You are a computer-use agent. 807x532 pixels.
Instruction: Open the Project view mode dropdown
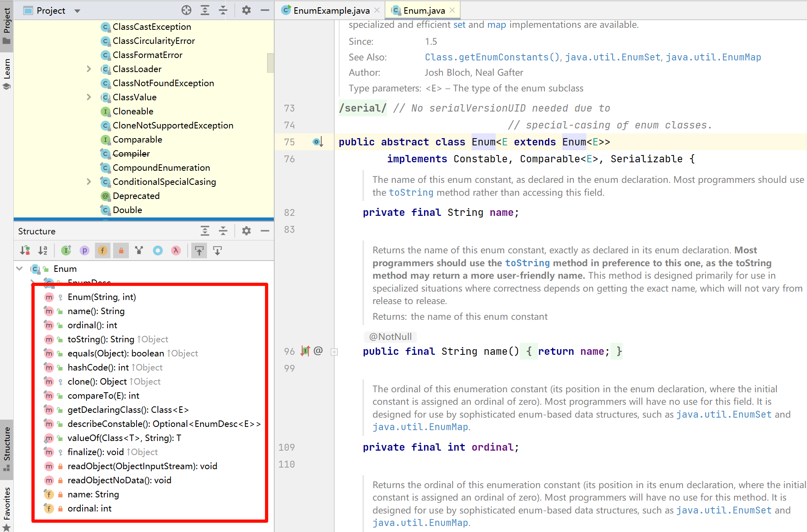tap(77, 10)
